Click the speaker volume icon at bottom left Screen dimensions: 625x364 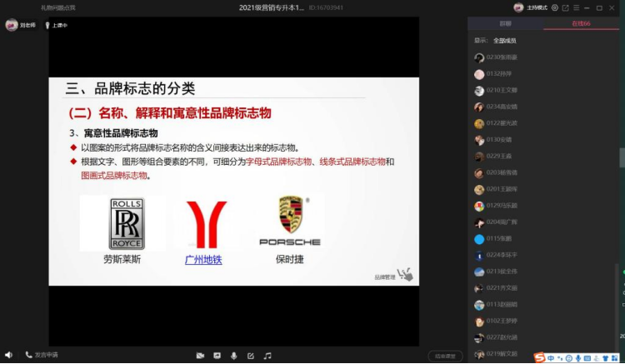(8, 355)
